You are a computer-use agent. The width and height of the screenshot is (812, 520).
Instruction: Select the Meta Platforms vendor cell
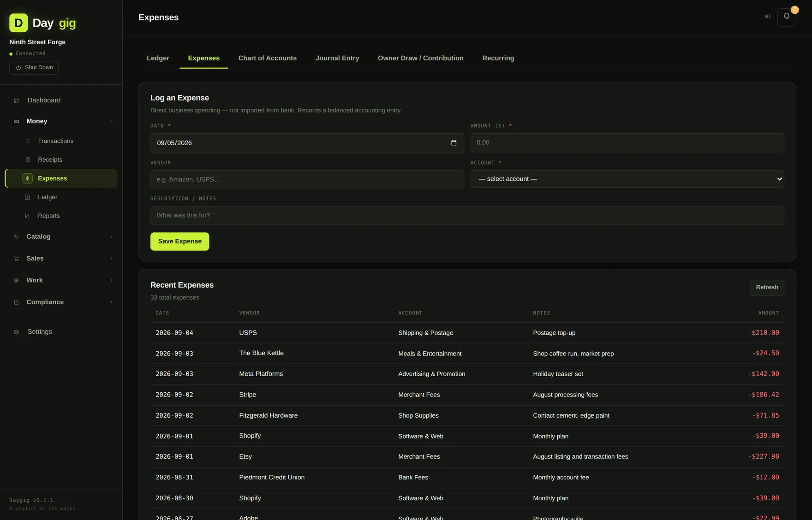pyautogui.click(x=261, y=374)
